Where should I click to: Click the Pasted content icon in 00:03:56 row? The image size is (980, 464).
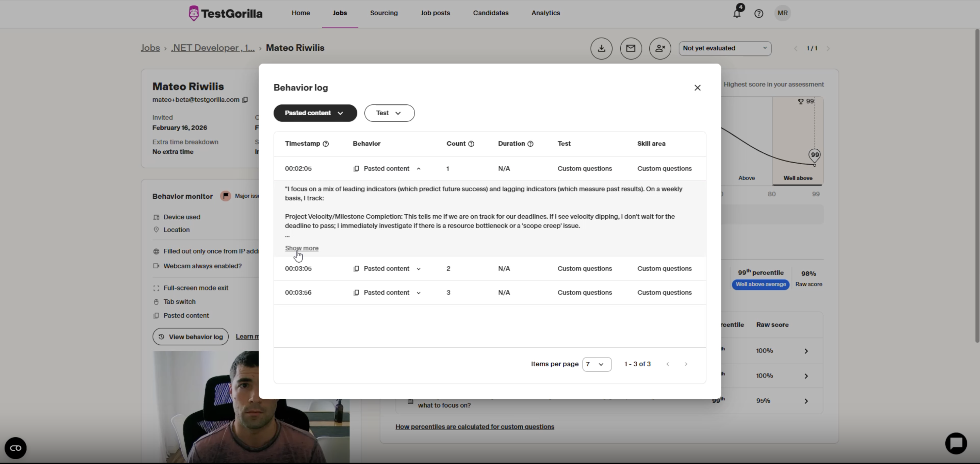click(x=356, y=293)
